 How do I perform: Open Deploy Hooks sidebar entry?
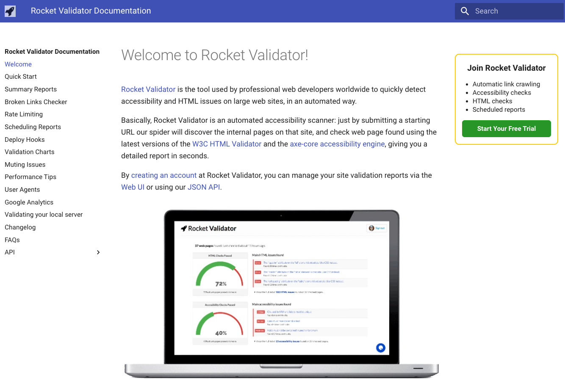[x=25, y=140]
